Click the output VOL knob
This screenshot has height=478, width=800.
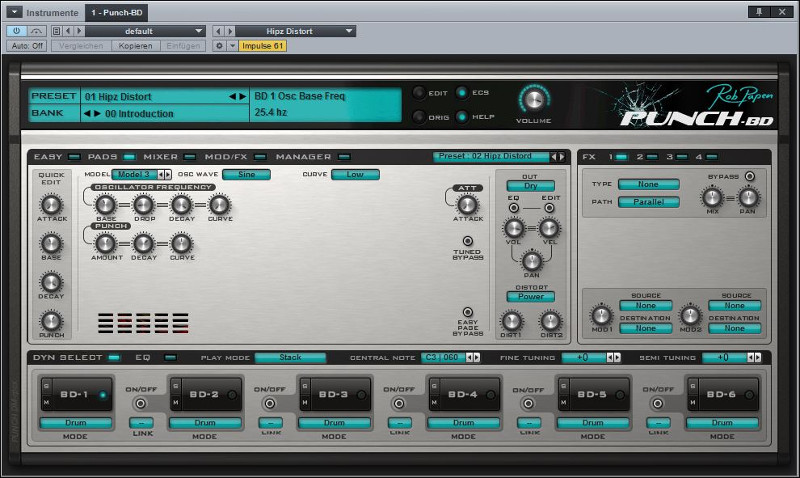tap(513, 228)
